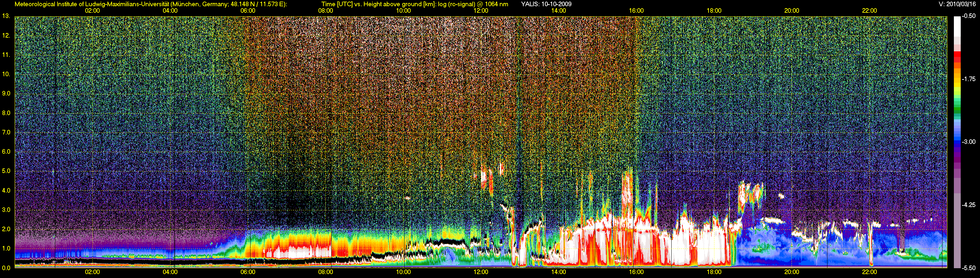The width and height of the screenshot is (980, 278).
Task: Click the 16:00 label on the bottom time axis
Action: tap(636, 272)
